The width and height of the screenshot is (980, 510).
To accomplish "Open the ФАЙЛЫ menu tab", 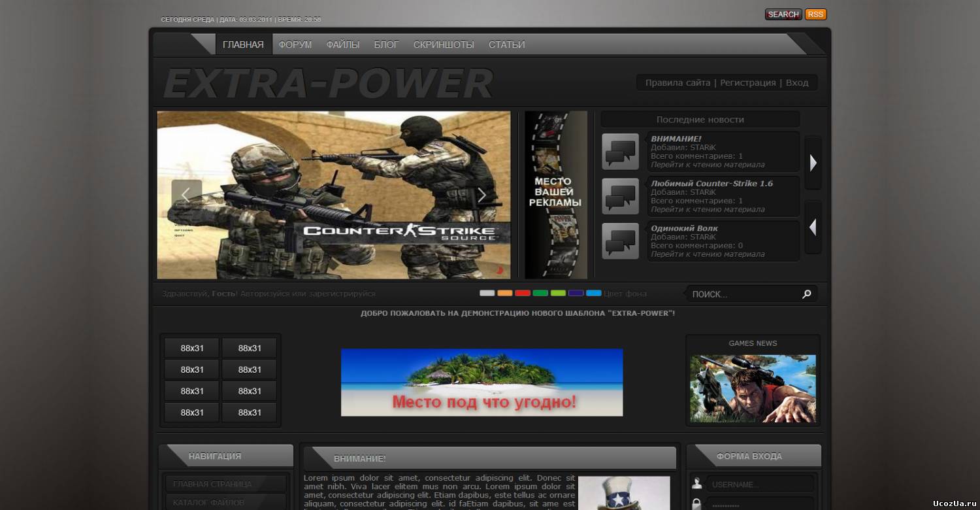I will coord(343,44).
